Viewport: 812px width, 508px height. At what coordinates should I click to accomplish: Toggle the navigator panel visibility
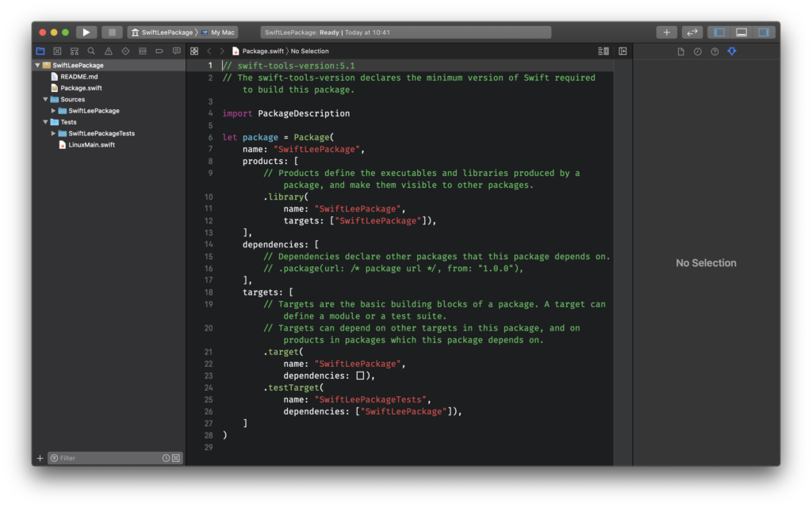[719, 32]
